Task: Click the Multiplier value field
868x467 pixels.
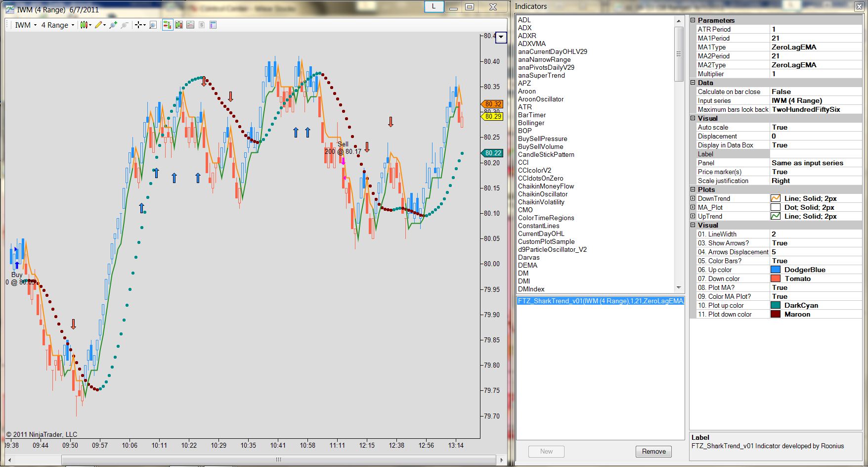Action: point(816,74)
